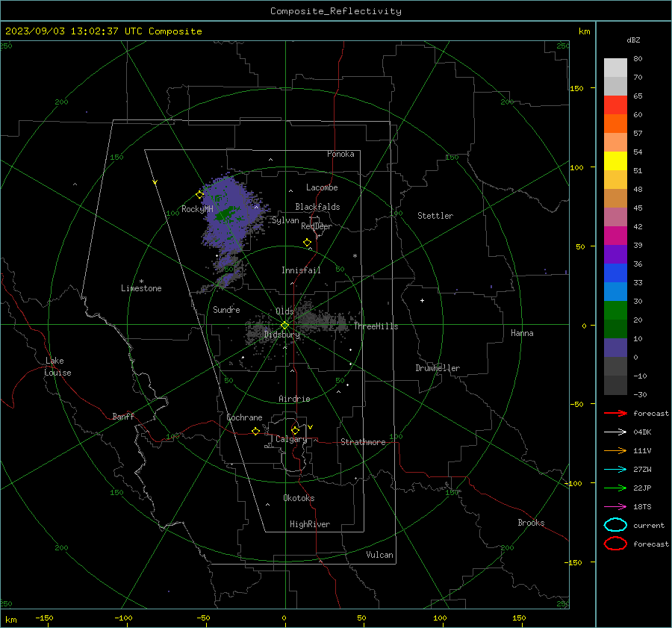Click the -150 tick on bottom km axis

(44, 618)
